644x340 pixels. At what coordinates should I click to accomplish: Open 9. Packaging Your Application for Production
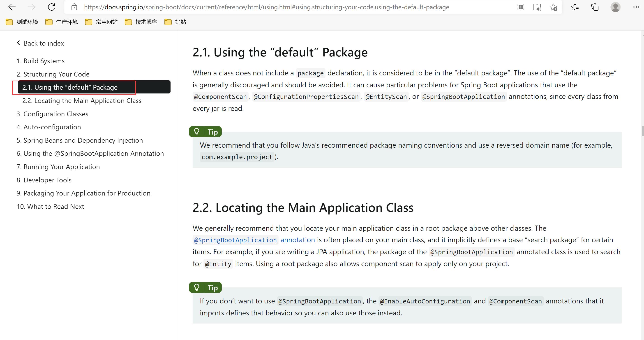pyautogui.click(x=83, y=193)
